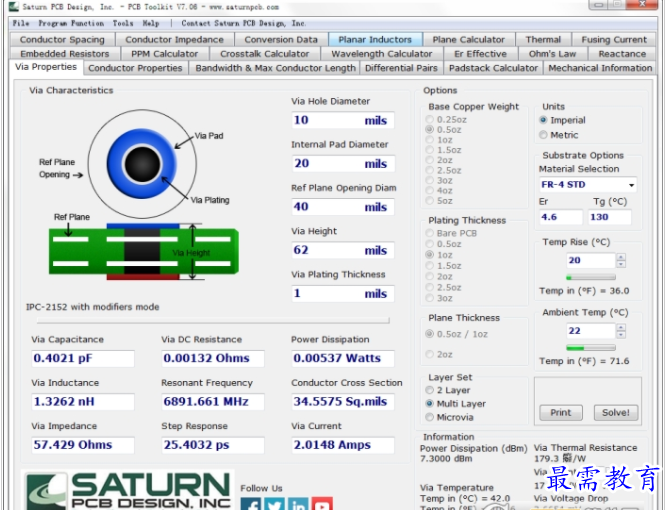The image size is (668, 510).
Task: Switch to Reactance tab
Action: pyautogui.click(x=622, y=54)
